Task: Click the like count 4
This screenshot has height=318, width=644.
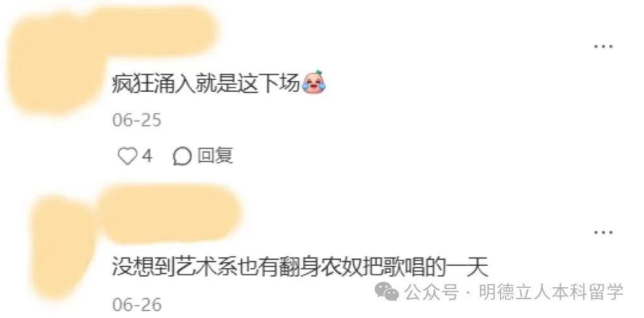Action: coord(147,156)
